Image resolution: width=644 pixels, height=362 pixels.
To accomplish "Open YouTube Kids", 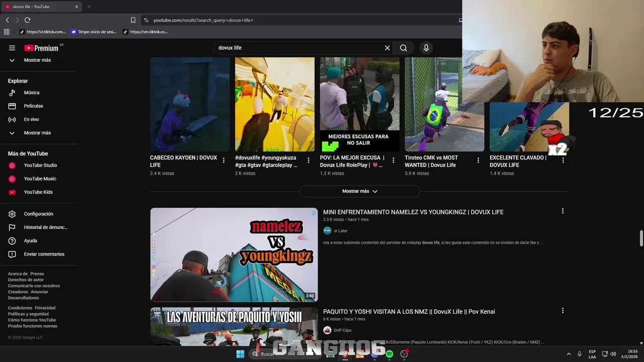I will pyautogui.click(x=39, y=192).
